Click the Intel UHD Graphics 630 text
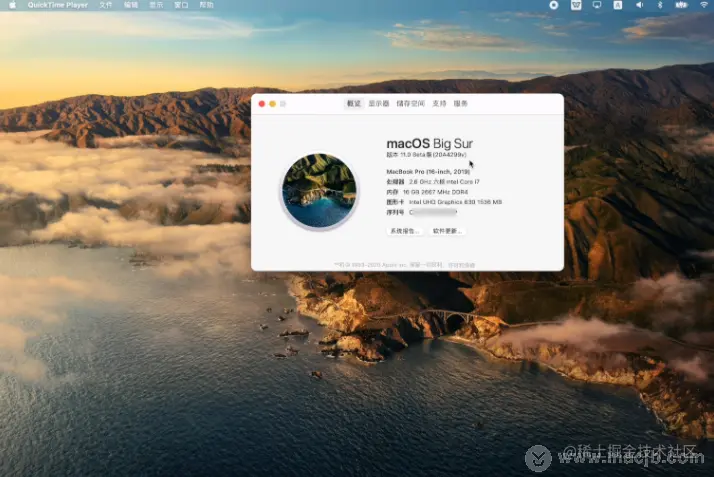714x477 pixels. pyautogui.click(x=455, y=202)
